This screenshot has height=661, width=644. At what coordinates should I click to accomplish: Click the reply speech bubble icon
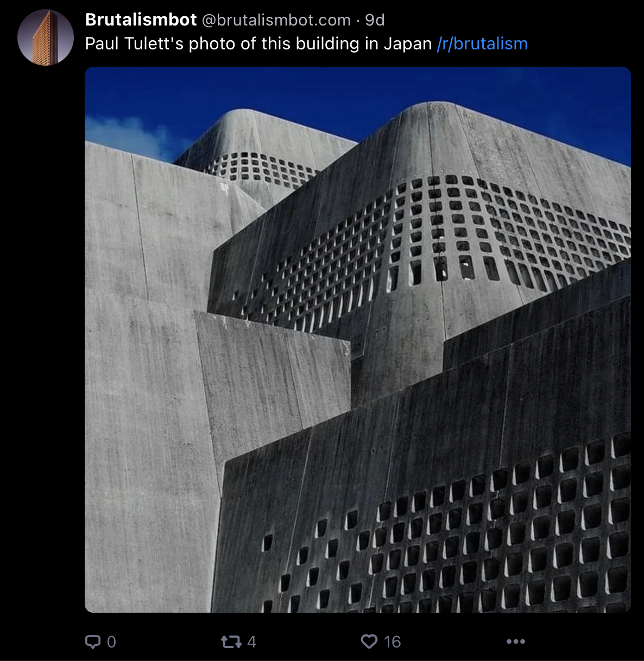93,642
